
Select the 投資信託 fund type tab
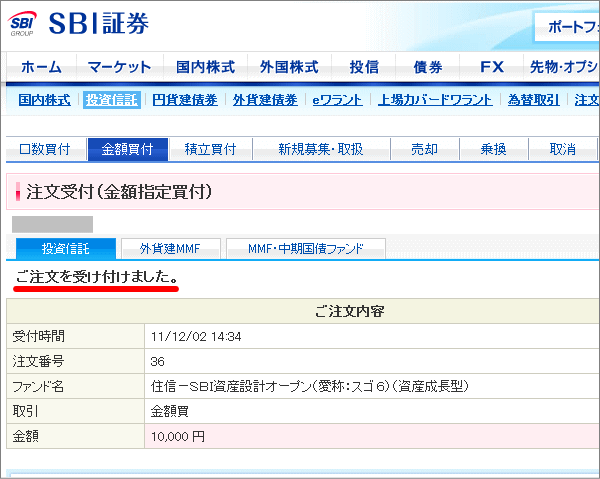(x=66, y=249)
